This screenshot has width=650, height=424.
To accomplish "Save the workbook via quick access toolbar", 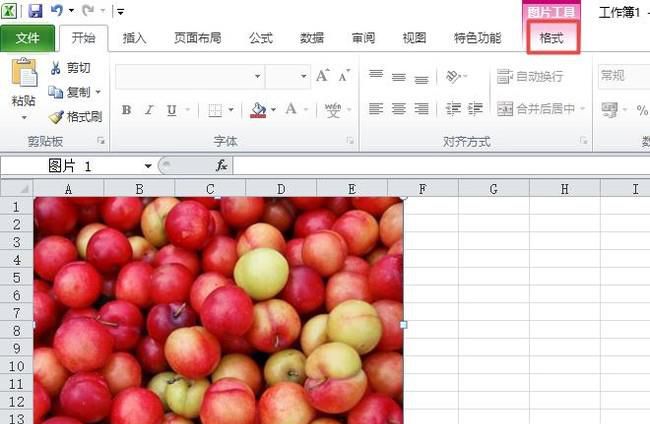I will tap(35, 11).
